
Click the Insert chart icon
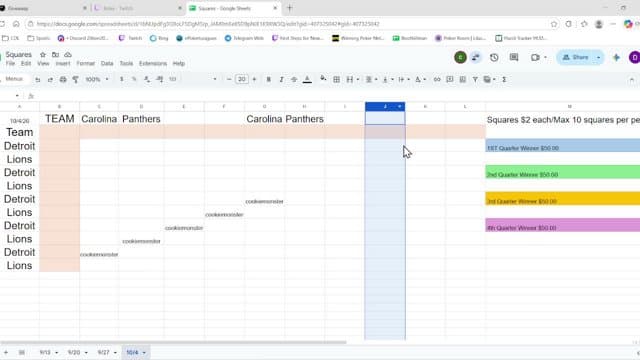pos(462,80)
